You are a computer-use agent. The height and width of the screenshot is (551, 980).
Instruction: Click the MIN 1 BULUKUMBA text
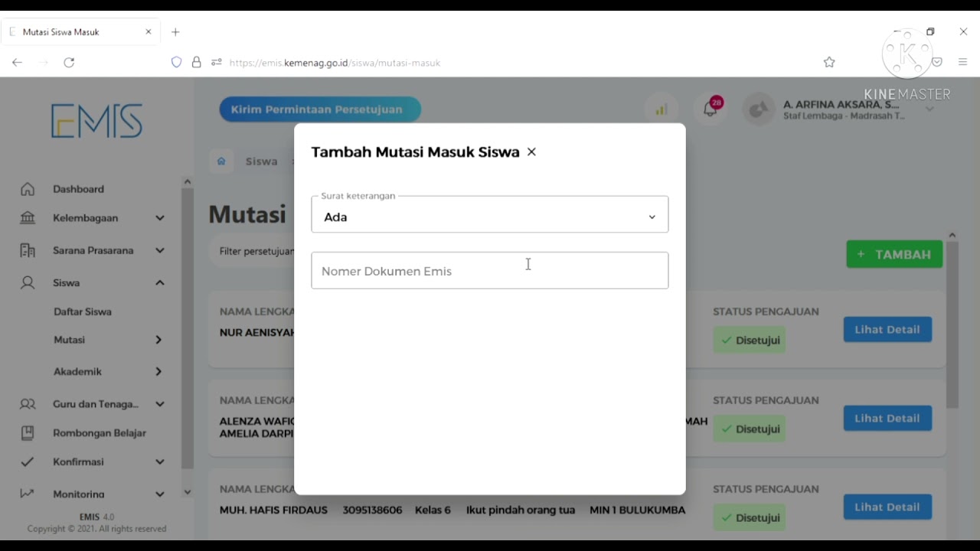[637, 510]
